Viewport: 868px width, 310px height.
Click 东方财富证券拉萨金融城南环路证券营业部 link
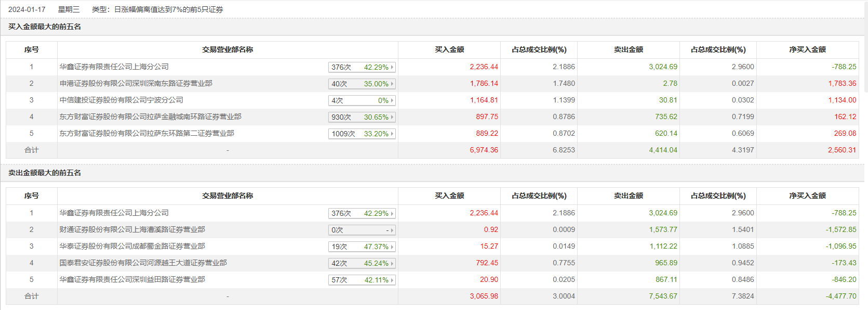pyautogui.click(x=150, y=117)
